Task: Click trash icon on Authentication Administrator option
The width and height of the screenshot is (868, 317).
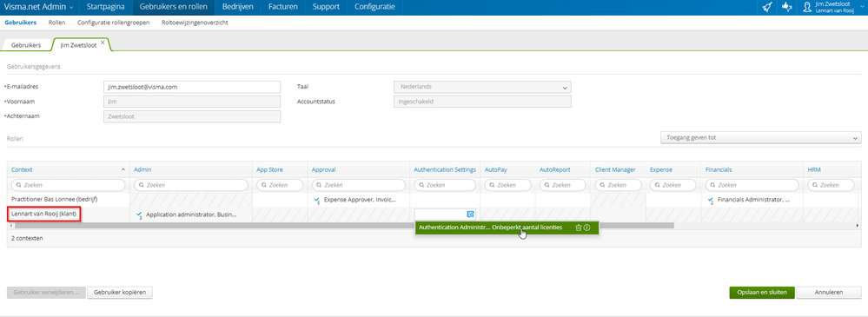Action: click(x=578, y=228)
